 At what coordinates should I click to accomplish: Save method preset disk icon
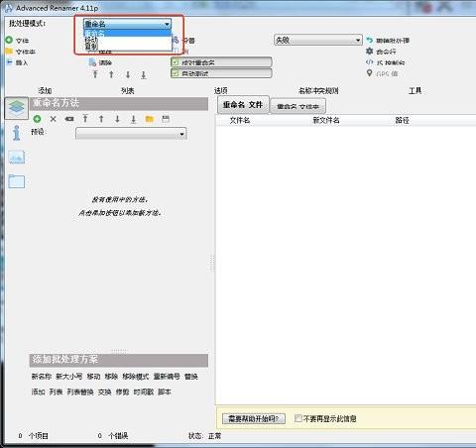[166, 119]
